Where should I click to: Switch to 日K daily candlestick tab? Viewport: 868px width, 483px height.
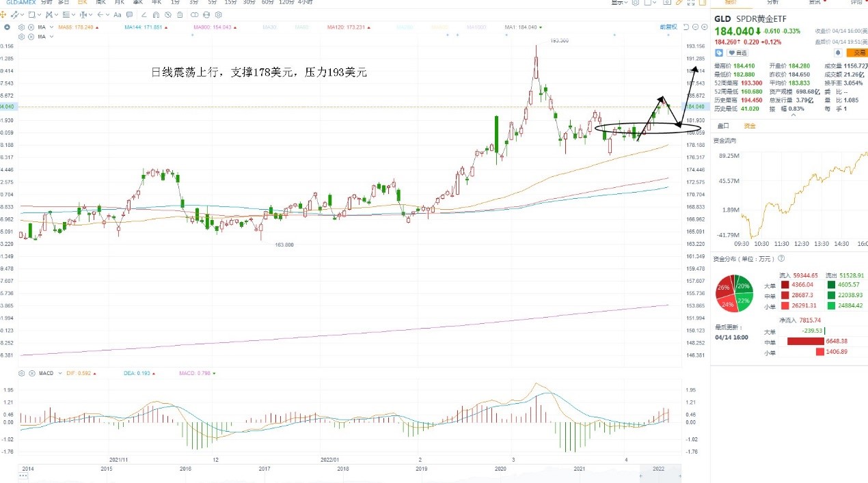(x=82, y=3)
